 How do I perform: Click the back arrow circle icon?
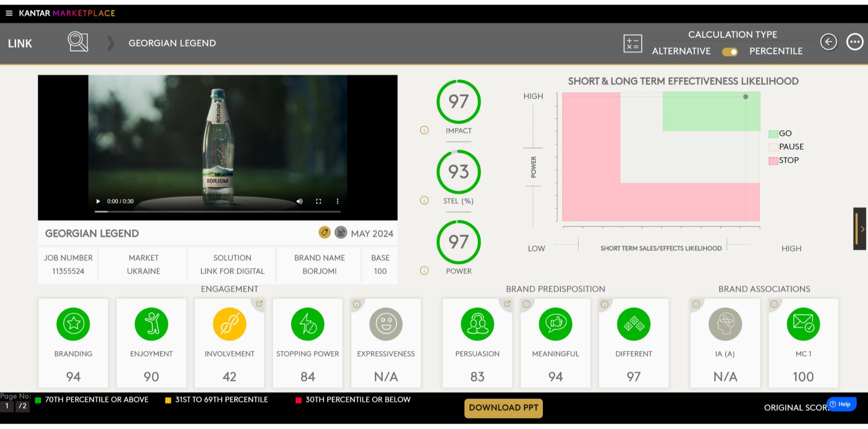tap(828, 42)
